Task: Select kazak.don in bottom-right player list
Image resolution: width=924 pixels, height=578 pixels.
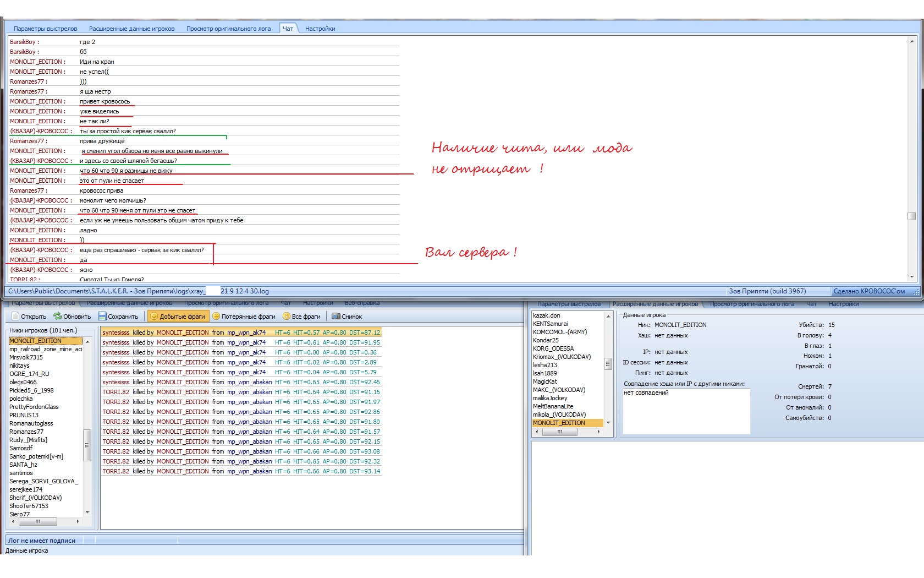Action: [547, 315]
